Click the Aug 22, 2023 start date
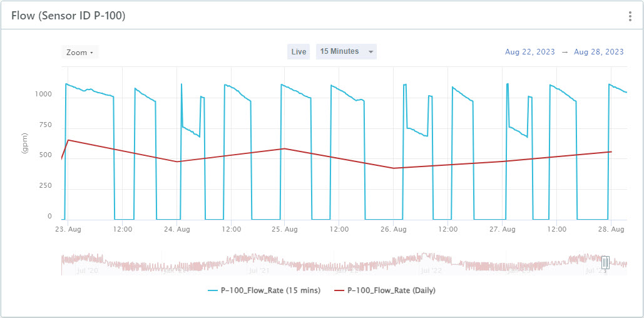The height and width of the screenshot is (318, 644). pos(530,52)
